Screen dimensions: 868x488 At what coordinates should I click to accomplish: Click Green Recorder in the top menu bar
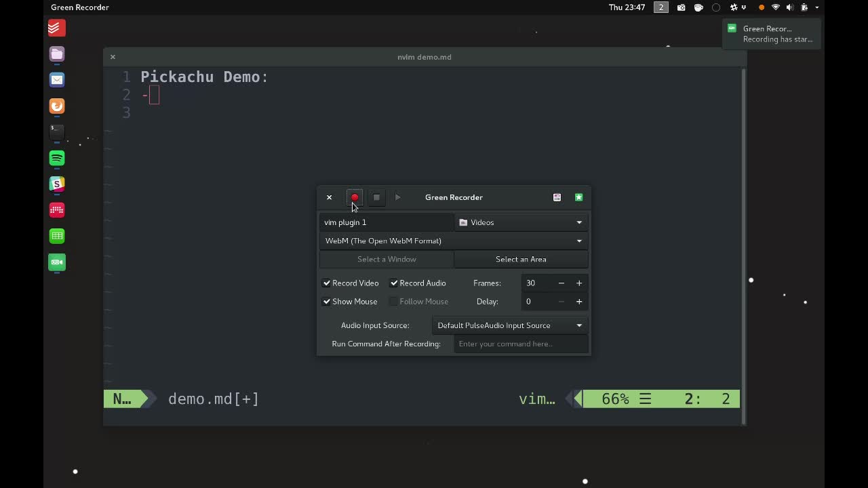[81, 7]
